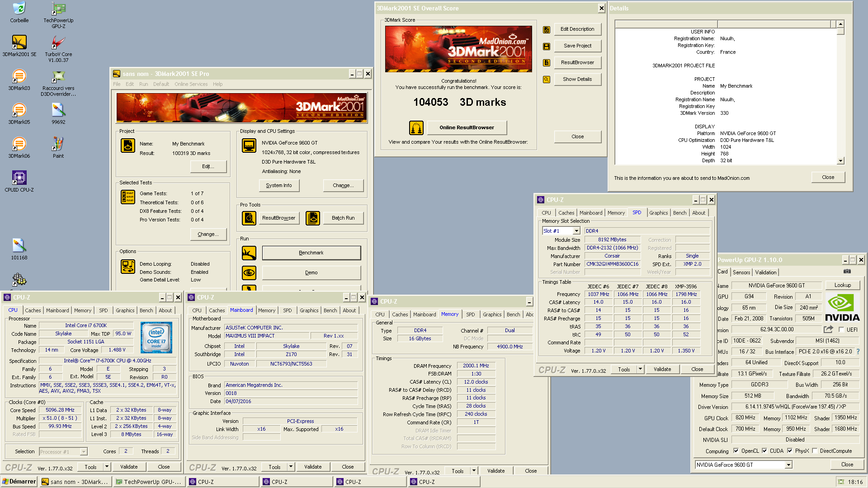The height and width of the screenshot is (488, 868).
Task: Open Tools dropdown arrow in CPU-Z Mainboard window
Action: pos(291,467)
